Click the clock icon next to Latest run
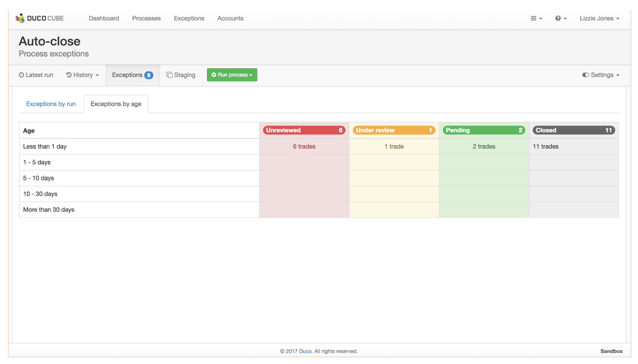The width and height of the screenshot is (638, 364). [21, 75]
